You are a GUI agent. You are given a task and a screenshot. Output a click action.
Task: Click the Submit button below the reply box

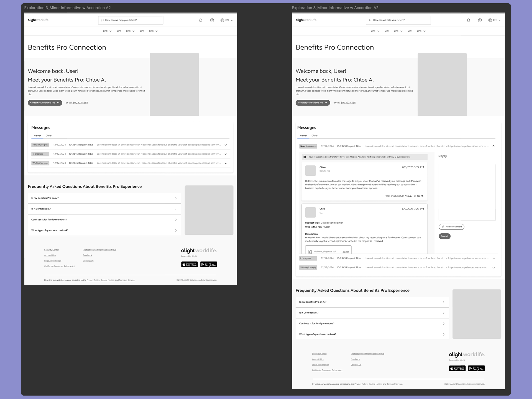[444, 236]
